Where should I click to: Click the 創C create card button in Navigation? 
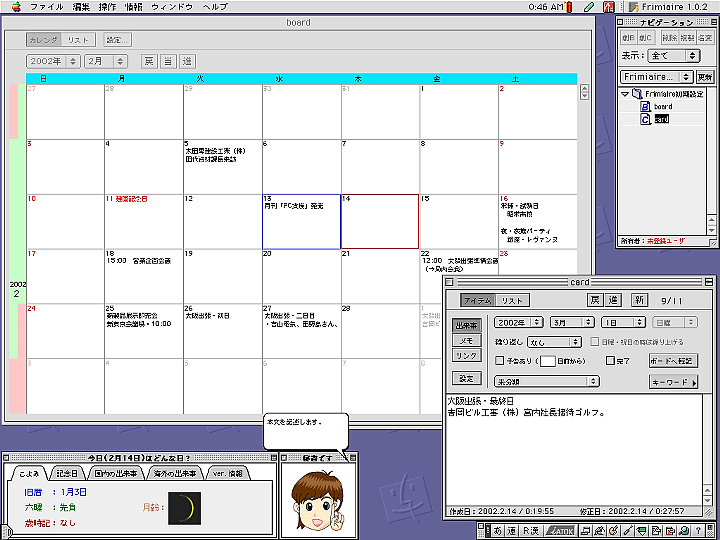point(645,38)
